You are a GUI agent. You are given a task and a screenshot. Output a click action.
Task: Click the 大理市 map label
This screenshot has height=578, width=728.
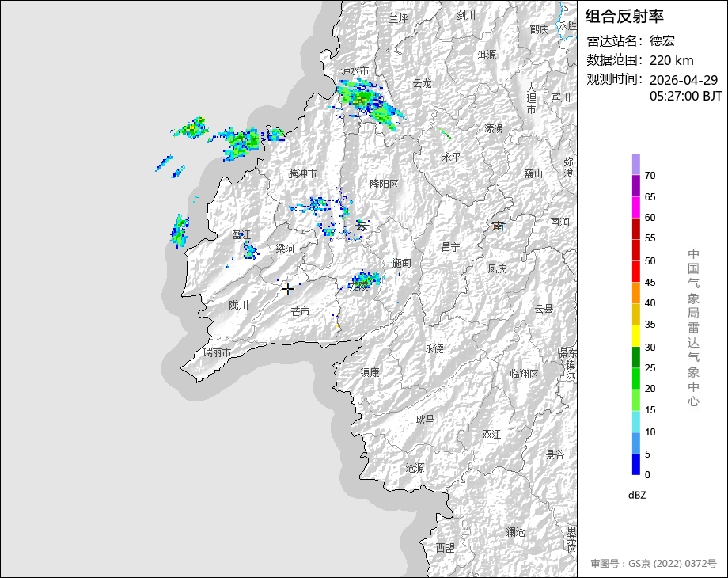(x=531, y=98)
